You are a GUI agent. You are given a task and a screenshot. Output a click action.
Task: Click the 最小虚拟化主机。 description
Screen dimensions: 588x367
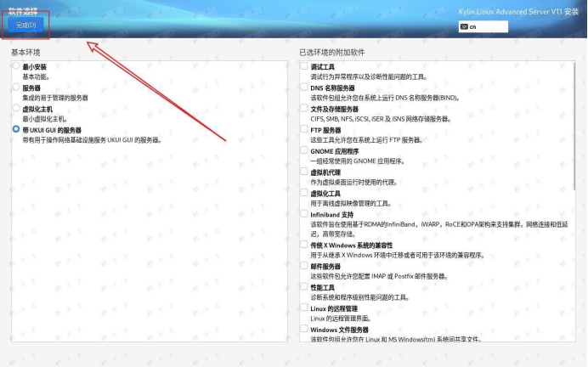click(x=45, y=119)
